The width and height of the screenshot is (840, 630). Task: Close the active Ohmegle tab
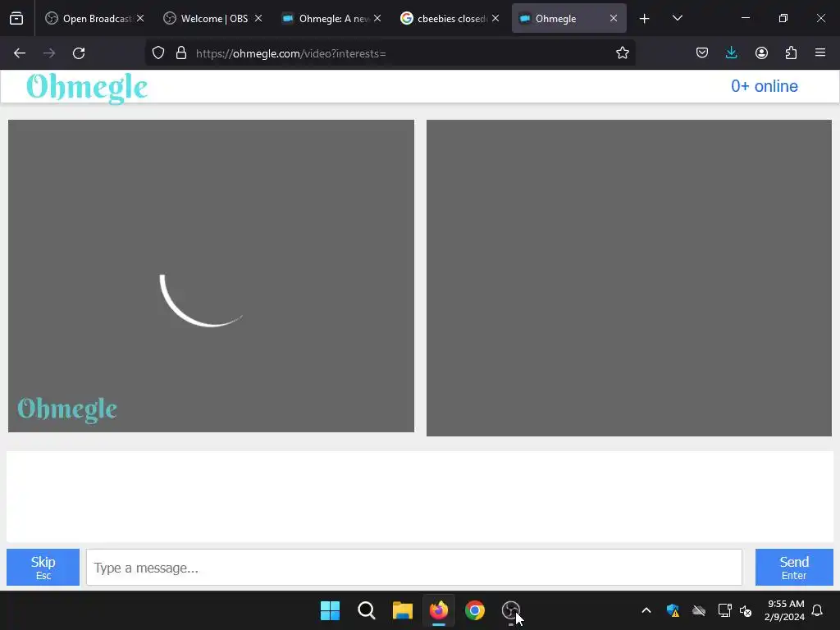click(x=614, y=19)
